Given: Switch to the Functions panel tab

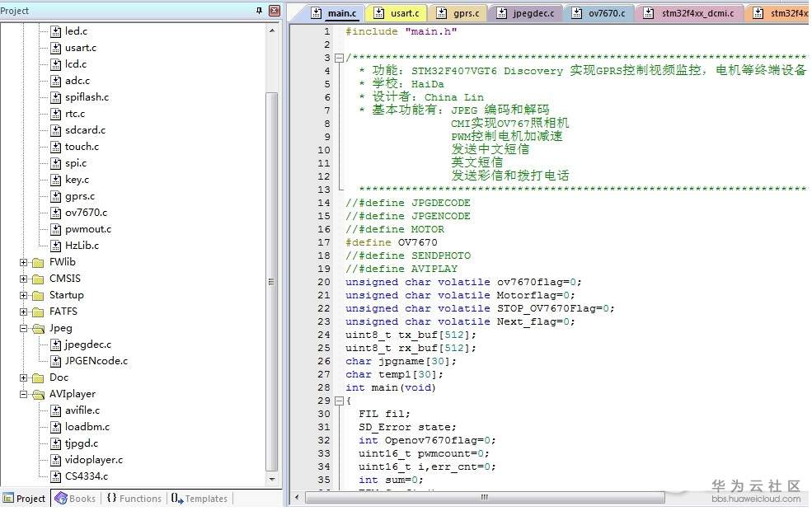Looking at the screenshot, I should pyautogui.click(x=134, y=499).
